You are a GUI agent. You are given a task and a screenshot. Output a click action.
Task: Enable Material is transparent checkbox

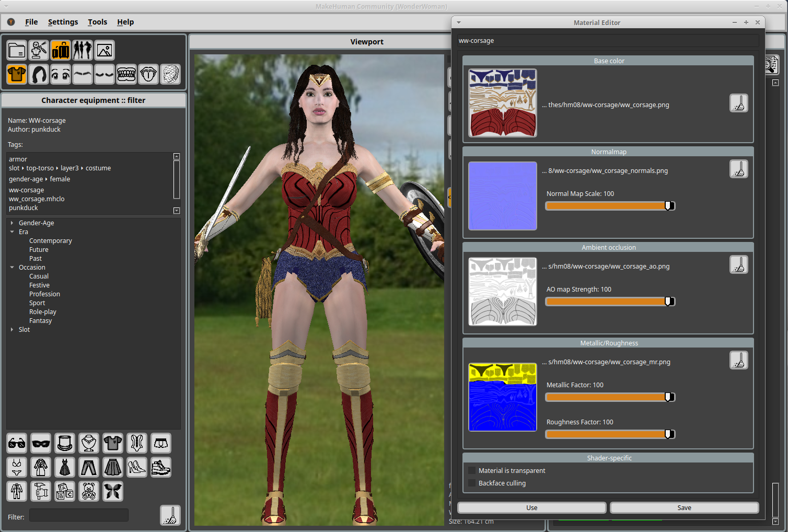472,471
